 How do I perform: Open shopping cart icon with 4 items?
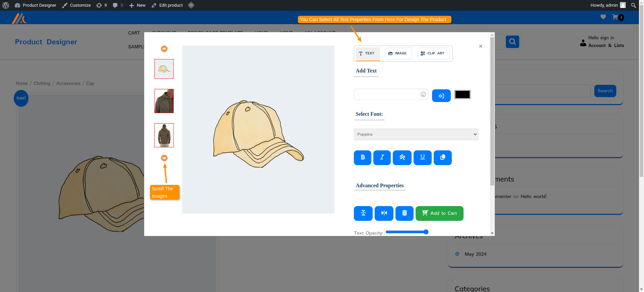click(x=618, y=17)
